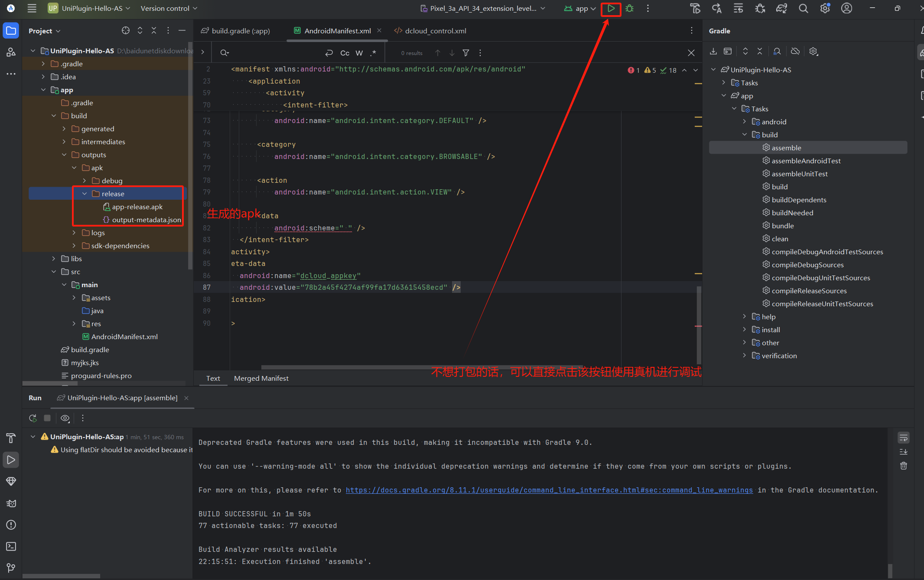Open the UniPlugin-Hello-AS project dropdown

[x=90, y=8]
